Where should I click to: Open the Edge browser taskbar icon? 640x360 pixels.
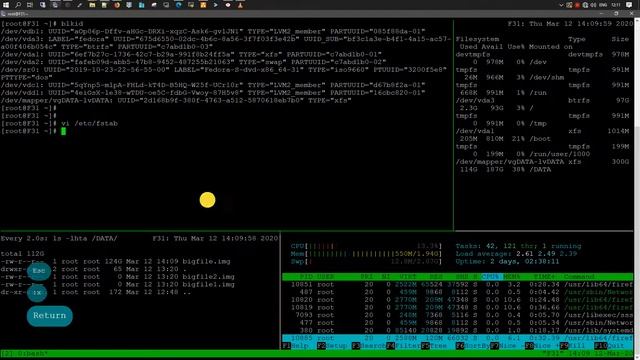(178, 5)
